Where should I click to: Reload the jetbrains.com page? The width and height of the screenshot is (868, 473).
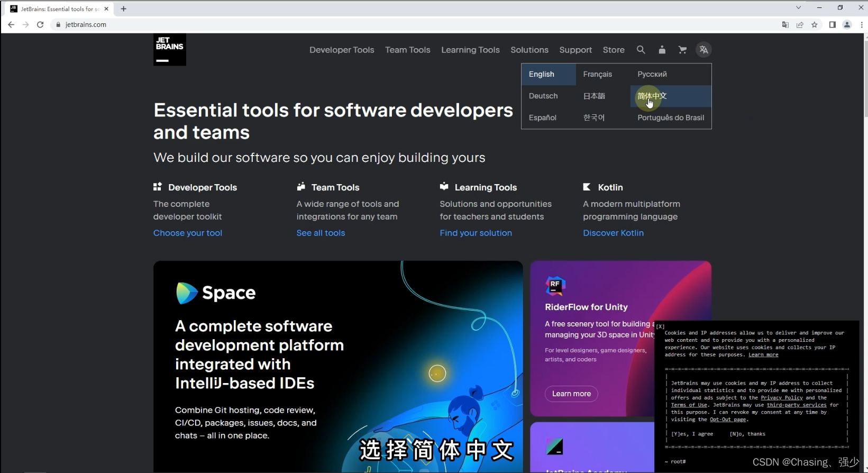40,24
